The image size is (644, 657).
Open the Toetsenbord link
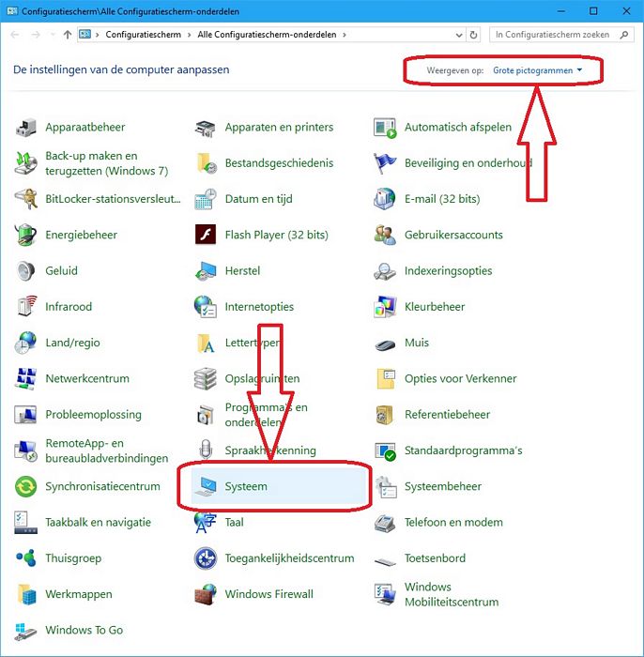(435, 558)
